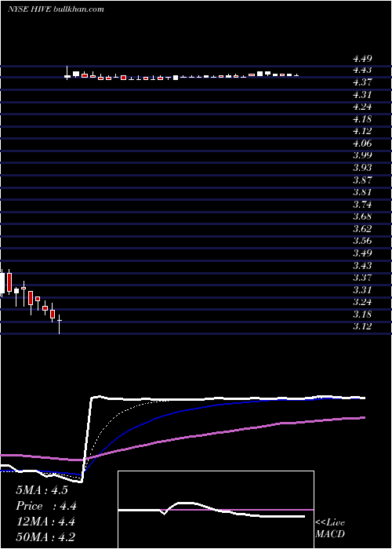This screenshot has height=549, width=392.
Task: Select the 3.12 lowest price label
Action: (x=362, y=326)
